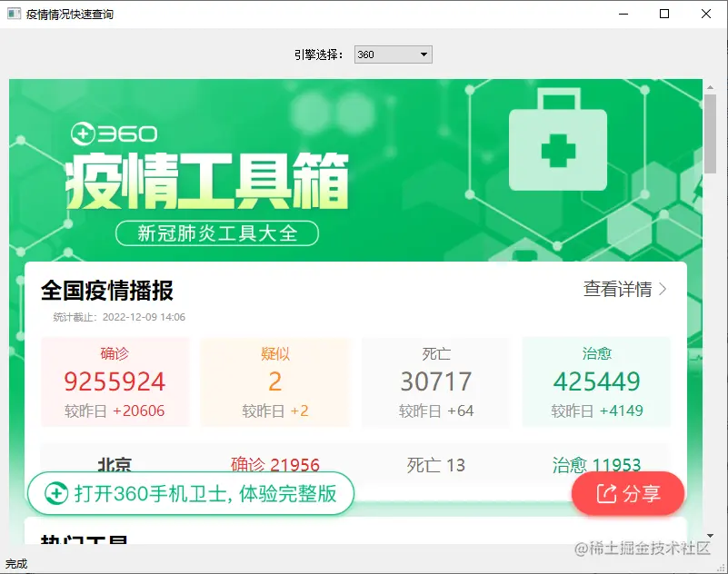Click the 新冠肺炎工具大全 pill label
Image resolution: width=728 pixels, height=574 pixels.
(x=217, y=233)
